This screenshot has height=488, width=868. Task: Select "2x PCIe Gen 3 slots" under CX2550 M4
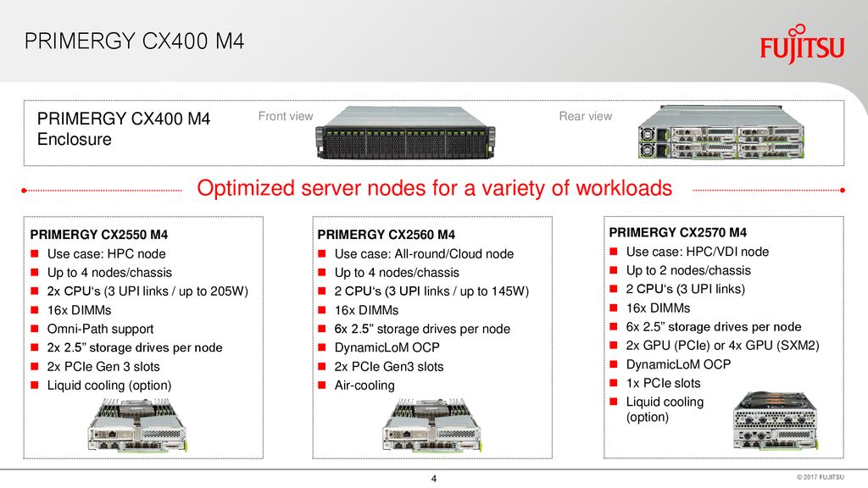[103, 367]
